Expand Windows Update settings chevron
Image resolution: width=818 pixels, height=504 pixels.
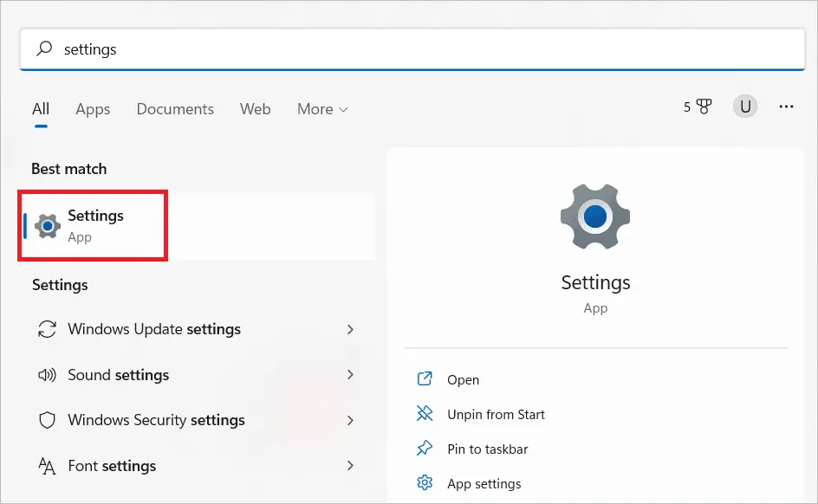click(350, 329)
